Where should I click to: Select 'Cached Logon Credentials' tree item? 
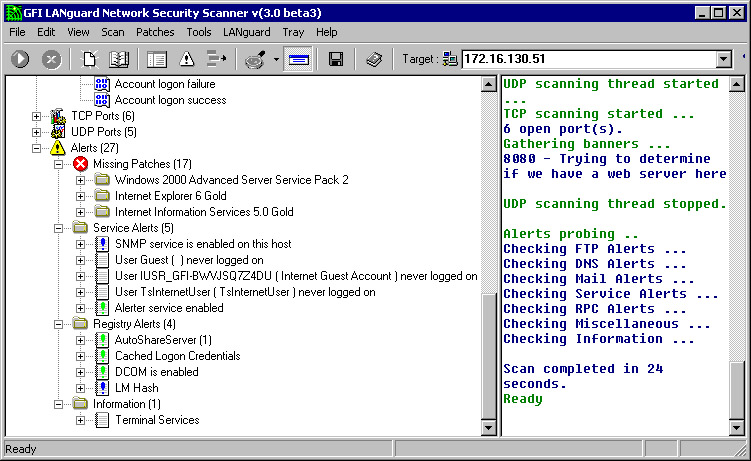point(178,356)
